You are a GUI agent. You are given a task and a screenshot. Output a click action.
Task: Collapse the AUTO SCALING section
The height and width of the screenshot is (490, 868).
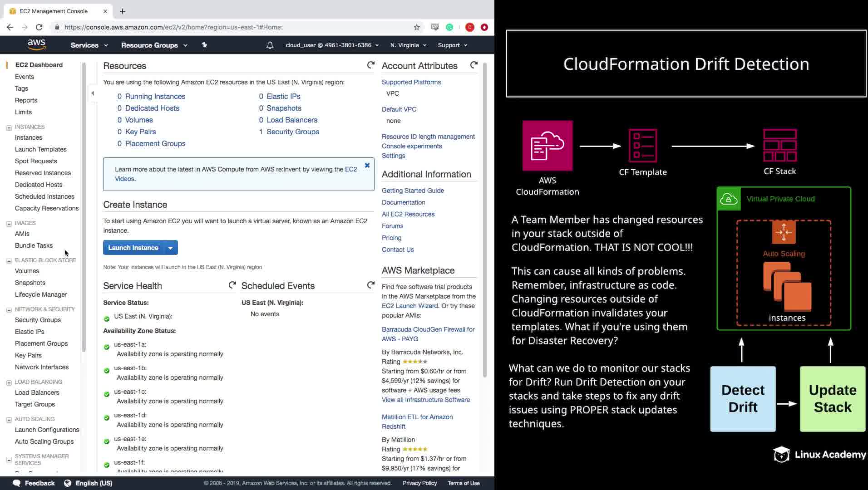(x=9, y=420)
